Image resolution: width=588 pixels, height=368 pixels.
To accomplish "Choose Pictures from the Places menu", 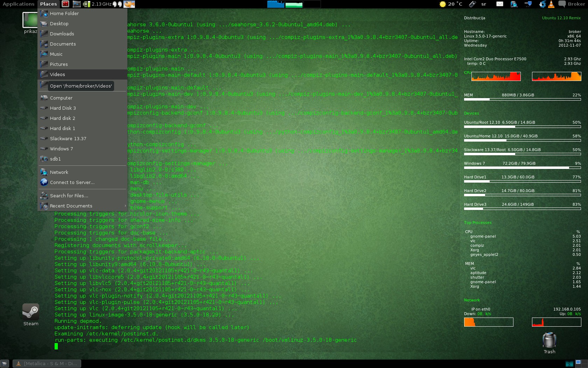I will [82, 64].
